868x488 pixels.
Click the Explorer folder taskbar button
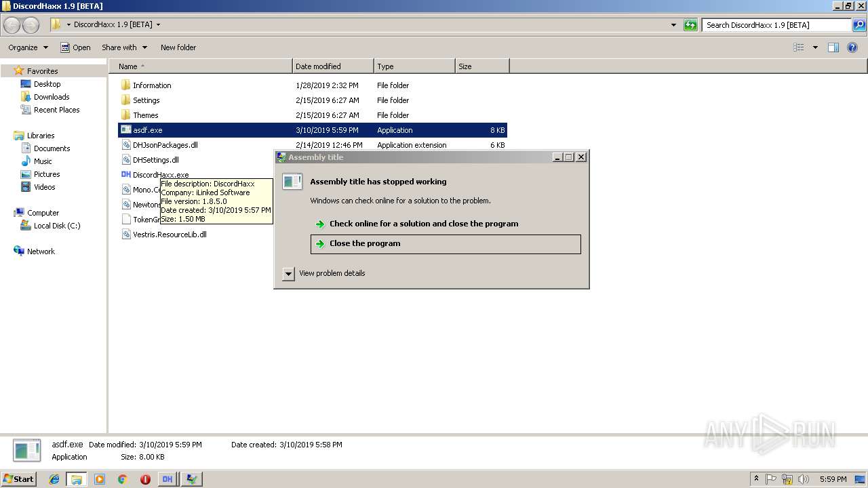(77, 479)
